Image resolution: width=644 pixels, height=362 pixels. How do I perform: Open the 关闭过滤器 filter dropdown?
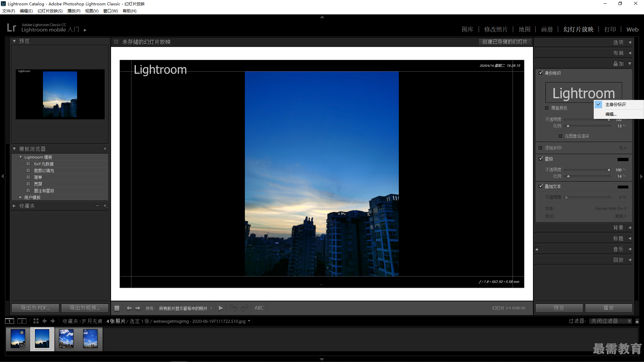610,321
